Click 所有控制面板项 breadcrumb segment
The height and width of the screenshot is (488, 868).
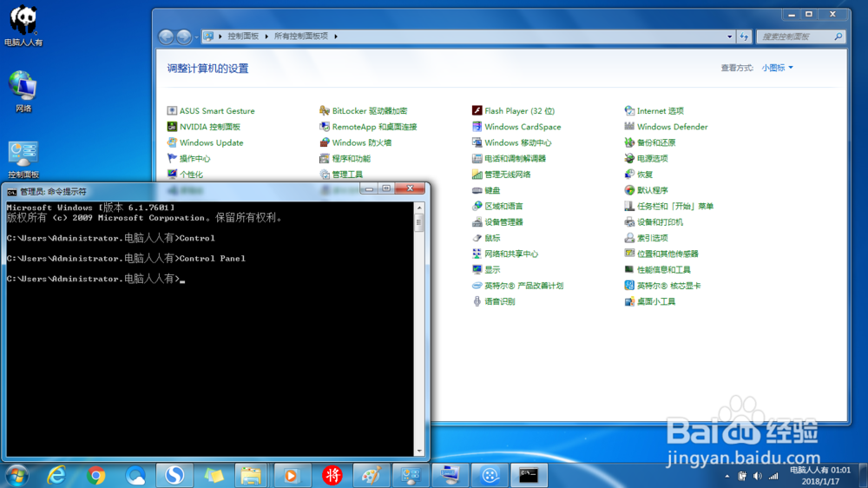301,36
